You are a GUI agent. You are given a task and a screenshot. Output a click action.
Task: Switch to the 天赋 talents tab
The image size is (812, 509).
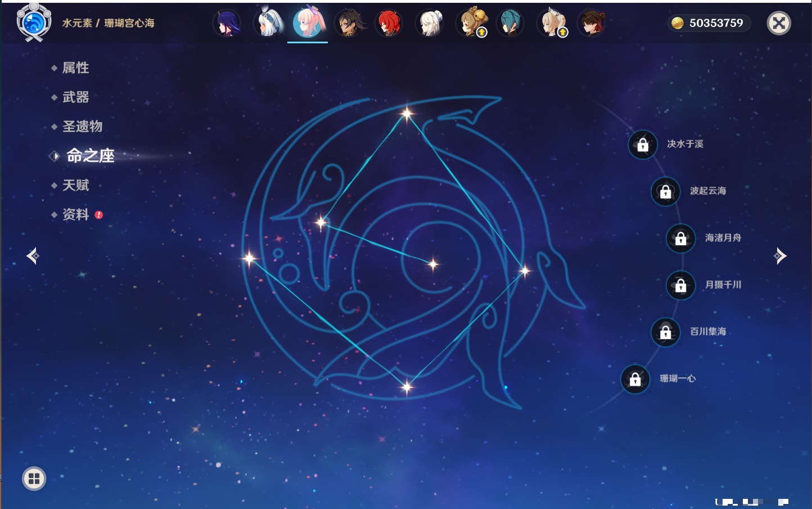point(75,186)
